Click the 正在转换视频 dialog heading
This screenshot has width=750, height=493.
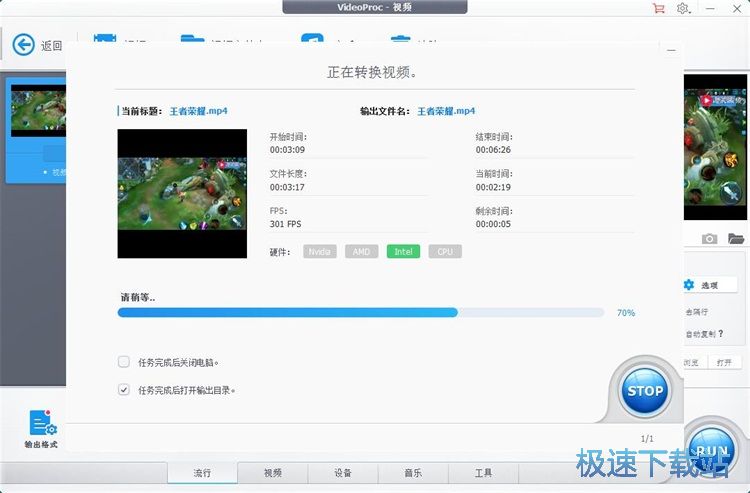tap(373, 72)
